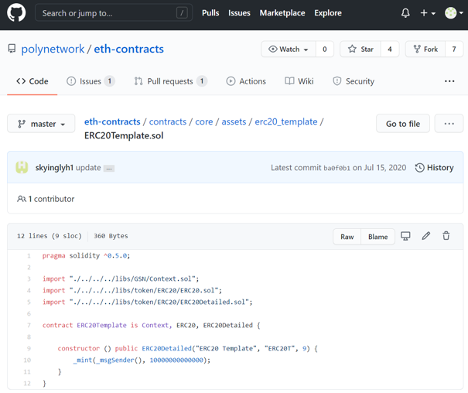
Task: Expand commit message ellipsis after update
Action: 109,168
